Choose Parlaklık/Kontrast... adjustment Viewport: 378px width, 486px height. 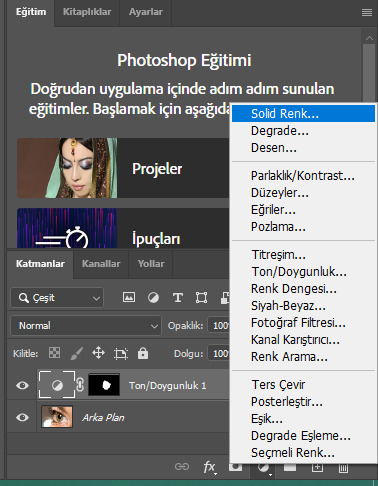(303, 176)
